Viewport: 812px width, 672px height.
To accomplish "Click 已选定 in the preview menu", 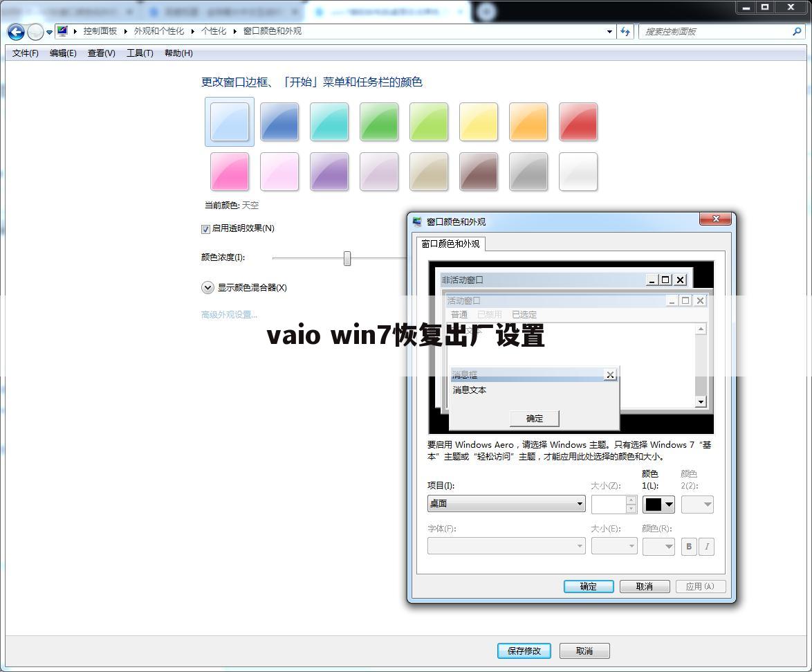I will 524,314.
